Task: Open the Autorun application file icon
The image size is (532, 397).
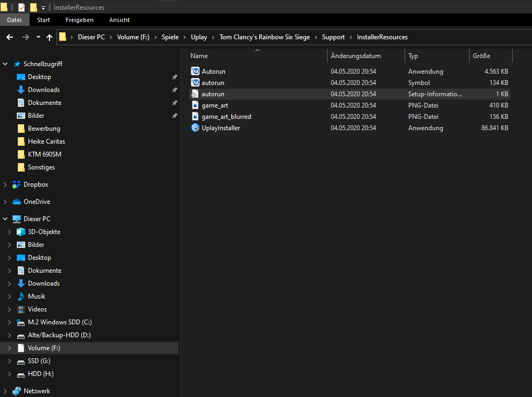Action: point(195,71)
